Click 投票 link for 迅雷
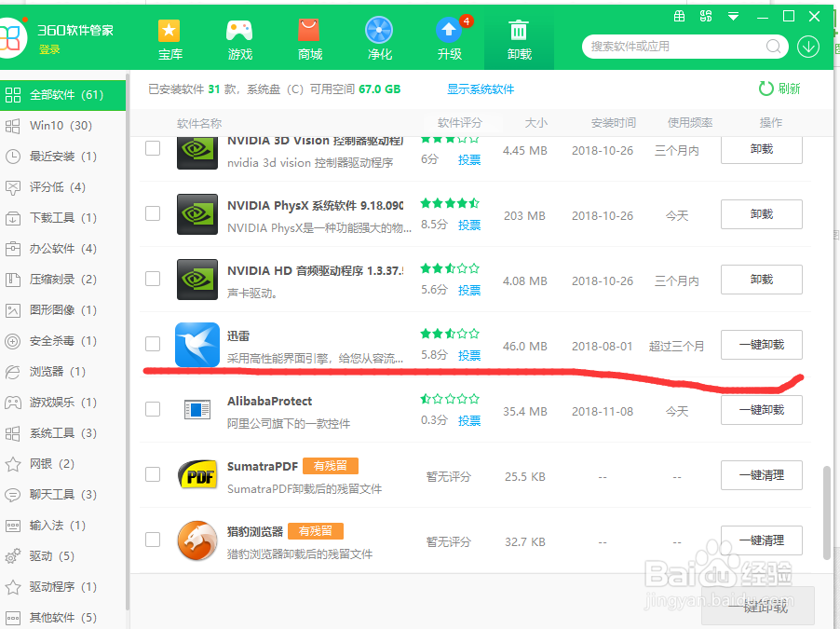The width and height of the screenshot is (840, 629). coord(469,356)
